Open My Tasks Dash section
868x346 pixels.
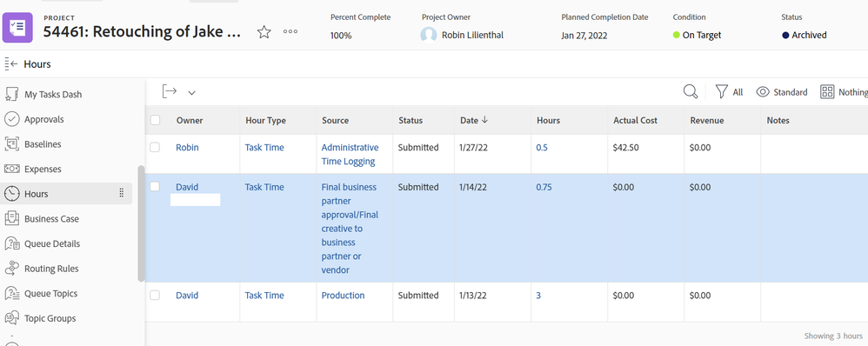[53, 95]
